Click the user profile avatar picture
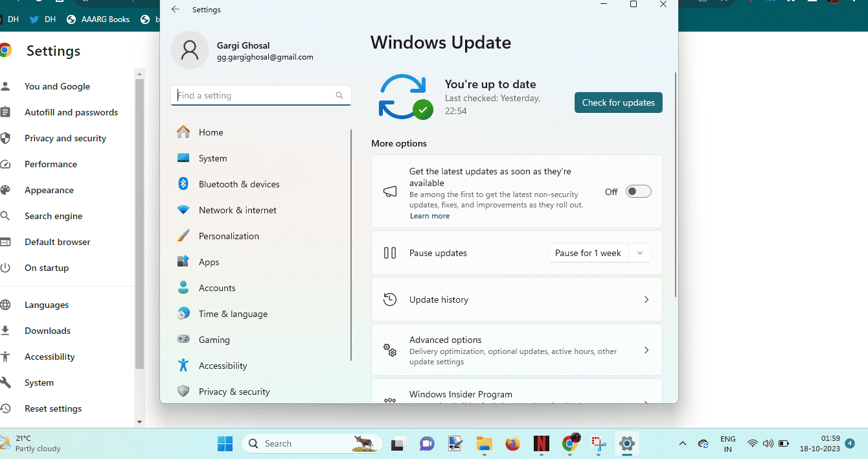 click(x=190, y=50)
